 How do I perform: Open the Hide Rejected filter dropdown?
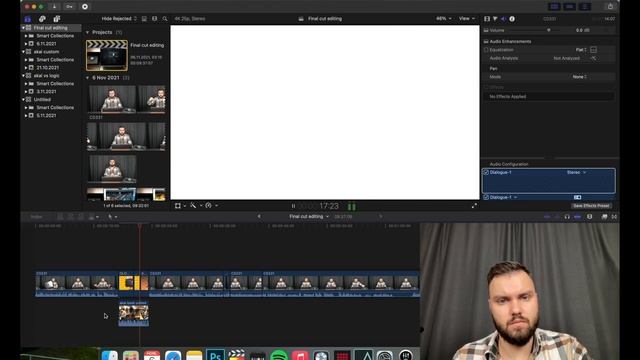point(119,19)
